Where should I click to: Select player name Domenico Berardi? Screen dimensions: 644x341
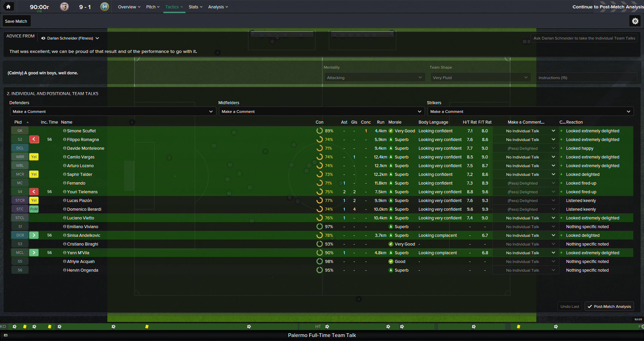pyautogui.click(x=84, y=209)
